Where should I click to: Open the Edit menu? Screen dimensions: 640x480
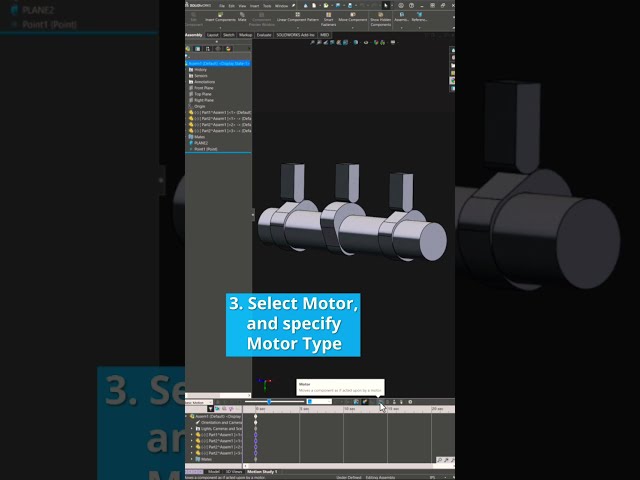231,6
